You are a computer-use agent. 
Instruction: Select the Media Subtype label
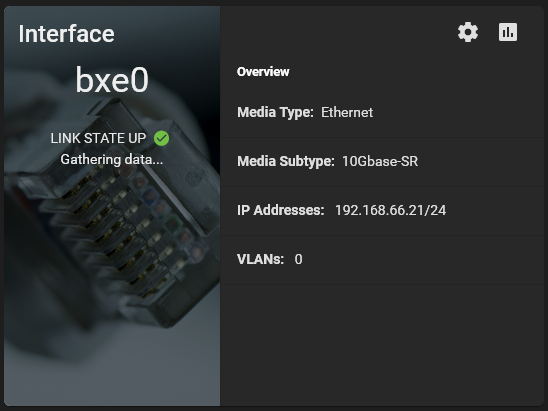tap(286, 161)
